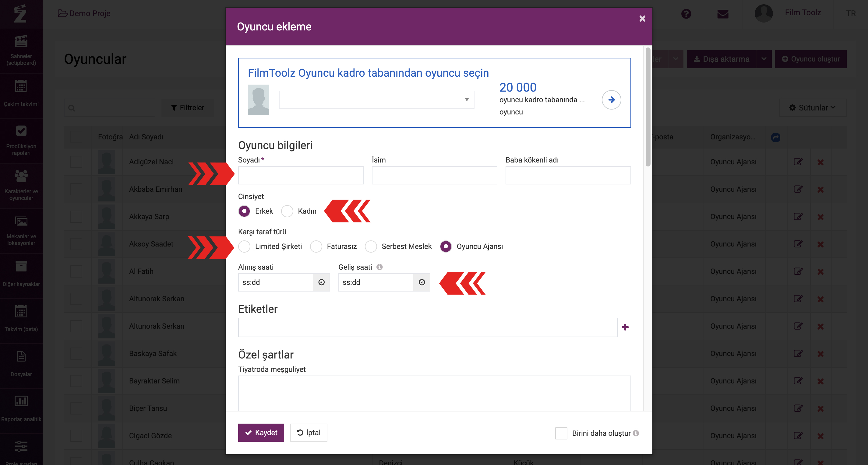
Task: Click Kaydet to save the actor
Action: click(x=261, y=432)
